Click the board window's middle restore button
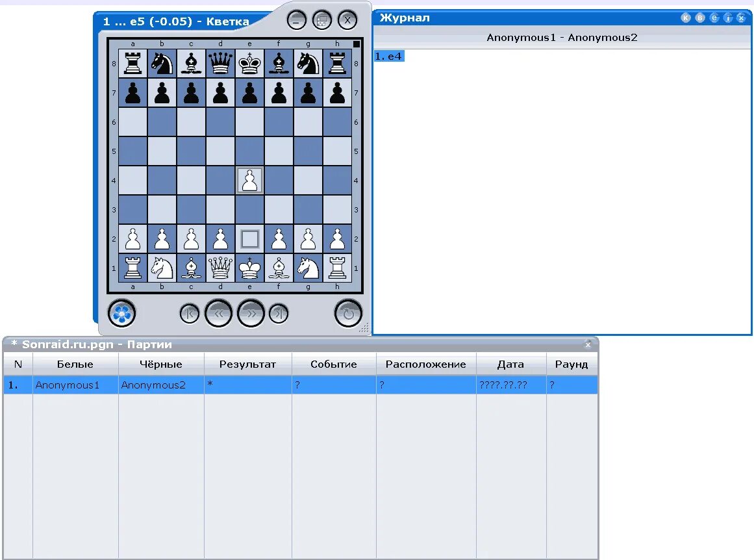754x560 pixels. [322, 20]
